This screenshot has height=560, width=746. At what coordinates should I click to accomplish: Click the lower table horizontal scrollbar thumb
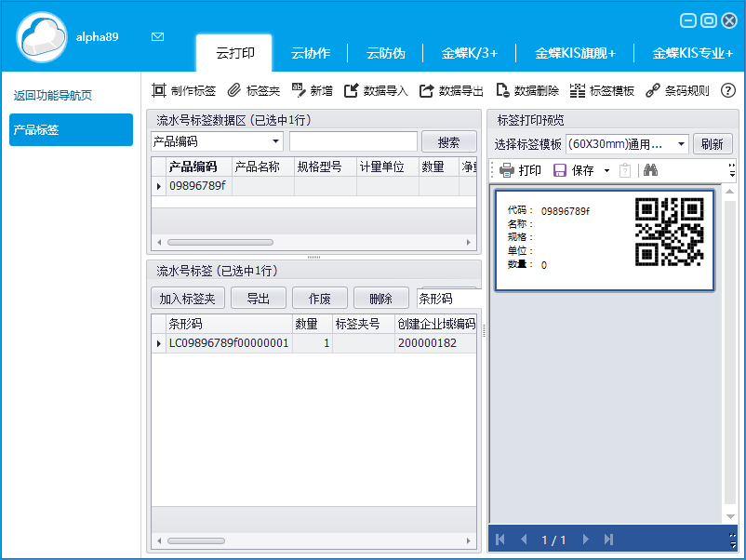tap(196, 540)
